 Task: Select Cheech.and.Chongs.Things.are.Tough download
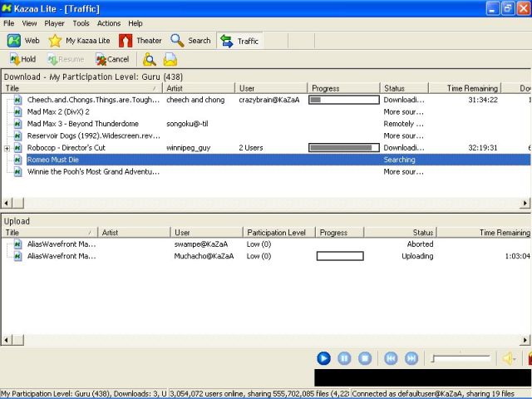(93, 100)
